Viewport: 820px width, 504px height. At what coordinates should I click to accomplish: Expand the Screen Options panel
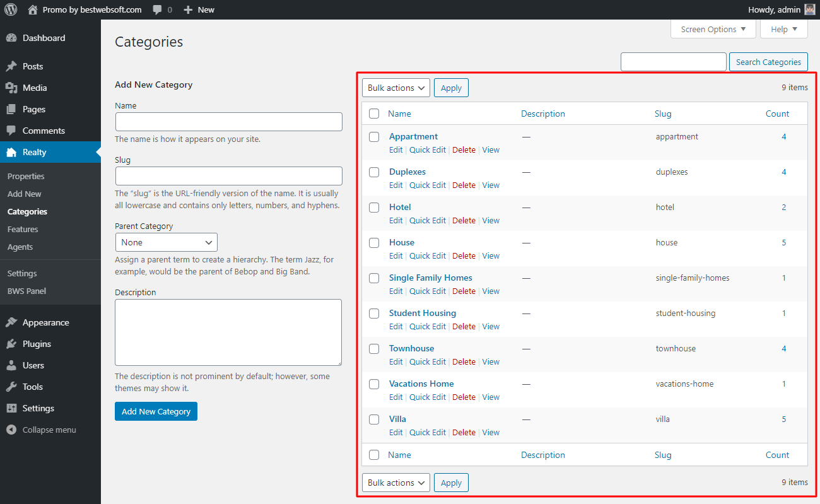[x=713, y=29]
